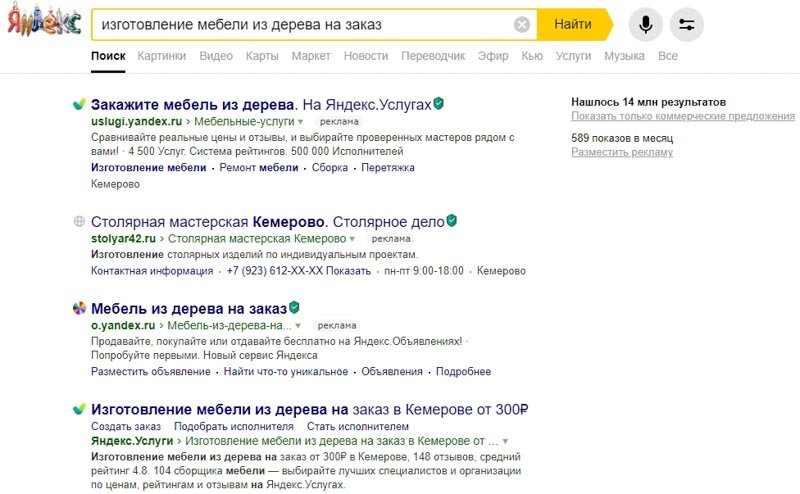800x494 pixels.
Task: Show all services via Все tab
Action: pyautogui.click(x=668, y=56)
